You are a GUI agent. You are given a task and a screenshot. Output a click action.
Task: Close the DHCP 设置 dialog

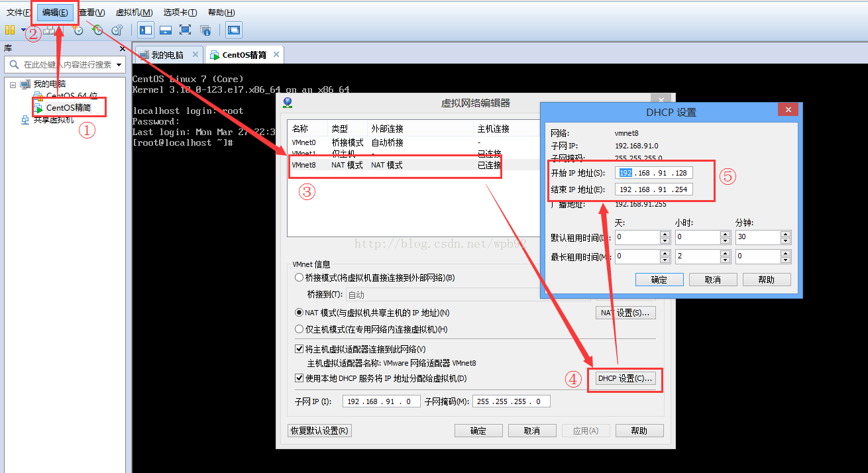tap(788, 110)
